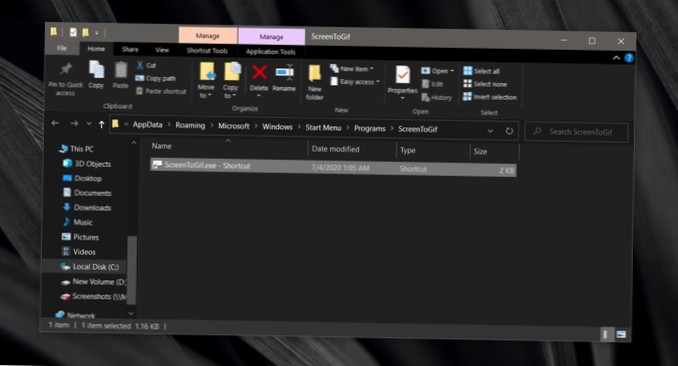The image size is (678, 366).
Task: Click Select none in Select group
Action: [x=485, y=84]
